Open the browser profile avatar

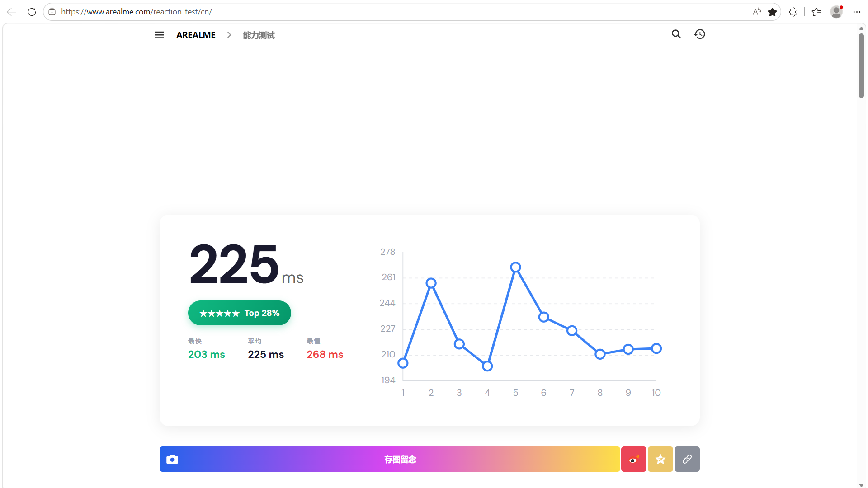(836, 12)
